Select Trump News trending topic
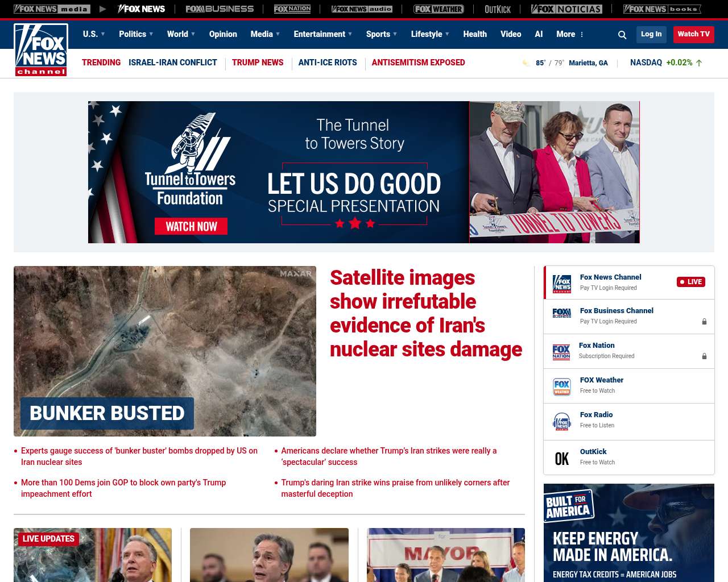728x582 pixels. [x=258, y=63]
